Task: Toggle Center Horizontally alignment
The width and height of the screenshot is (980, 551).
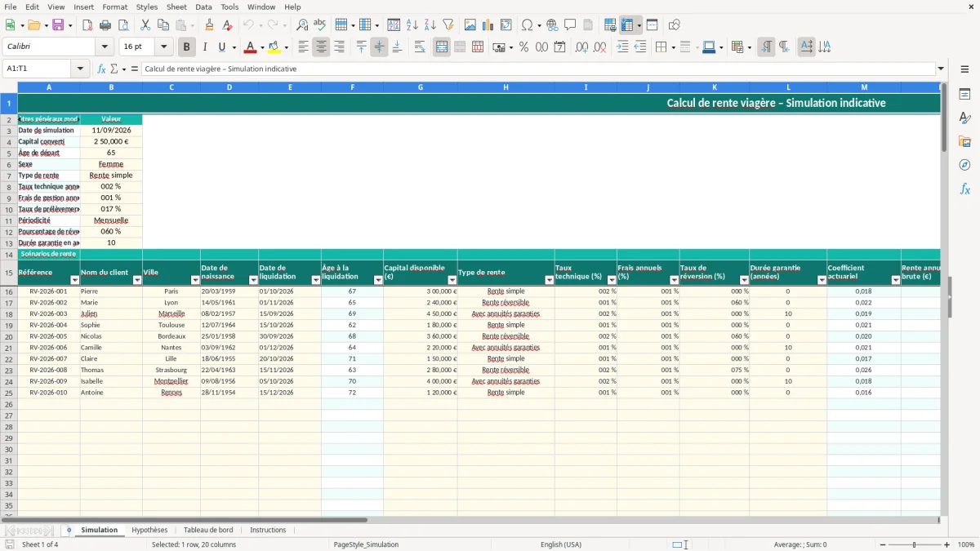Action: pos(322,47)
